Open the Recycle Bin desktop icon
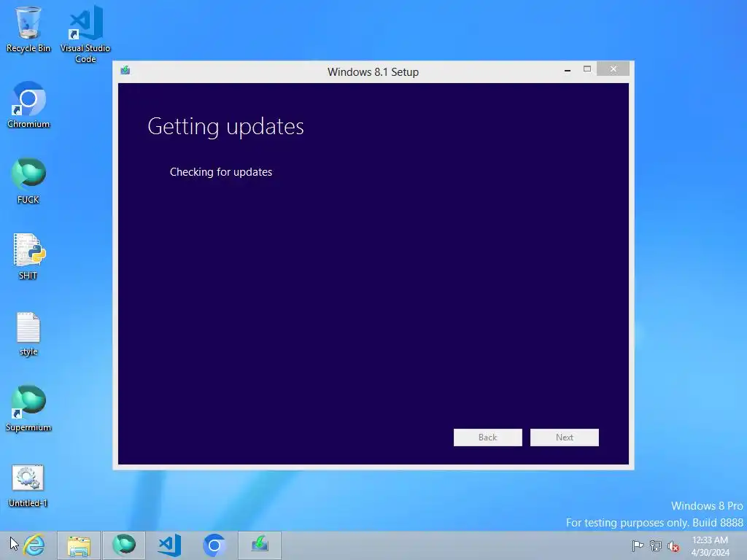 click(x=28, y=29)
